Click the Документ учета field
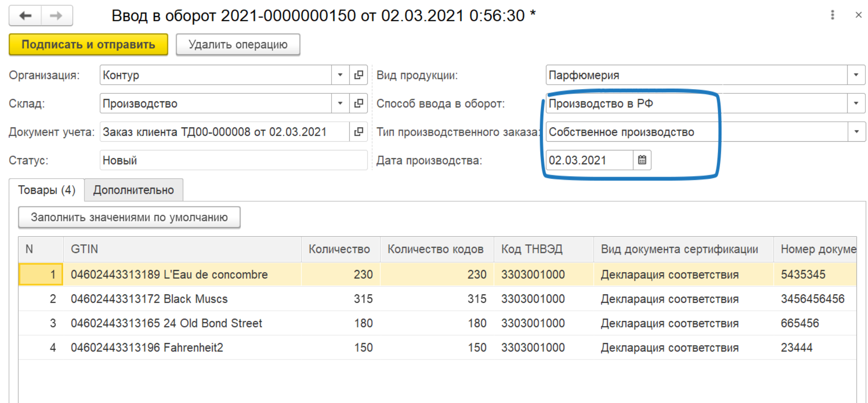868x403 pixels. (x=225, y=132)
